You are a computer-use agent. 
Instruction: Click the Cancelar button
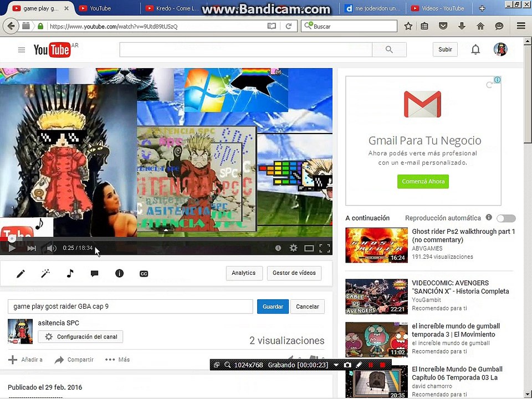coord(308,306)
